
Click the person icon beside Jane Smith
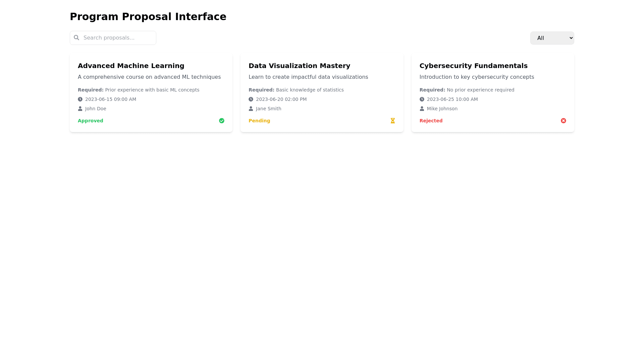(x=251, y=109)
